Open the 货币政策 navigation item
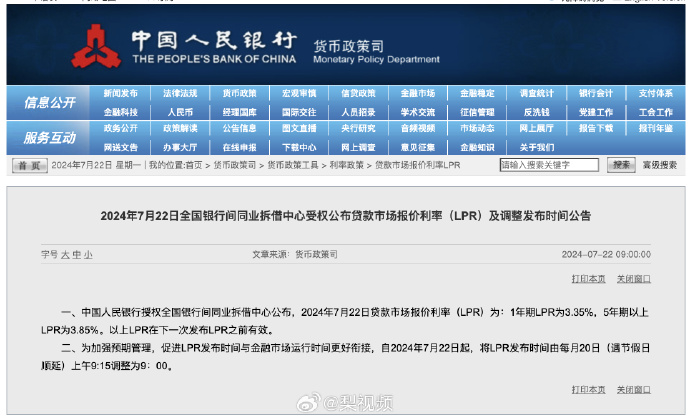 (x=240, y=94)
